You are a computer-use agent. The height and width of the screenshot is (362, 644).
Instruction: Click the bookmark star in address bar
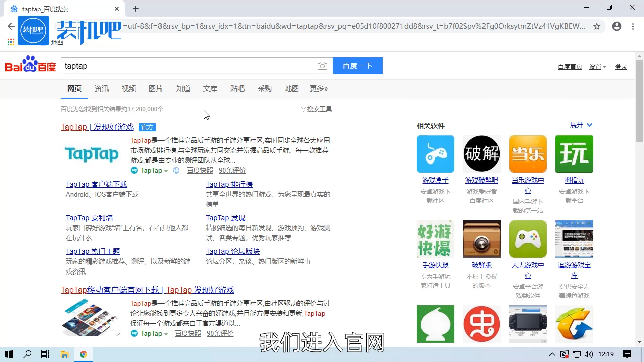tap(597, 26)
